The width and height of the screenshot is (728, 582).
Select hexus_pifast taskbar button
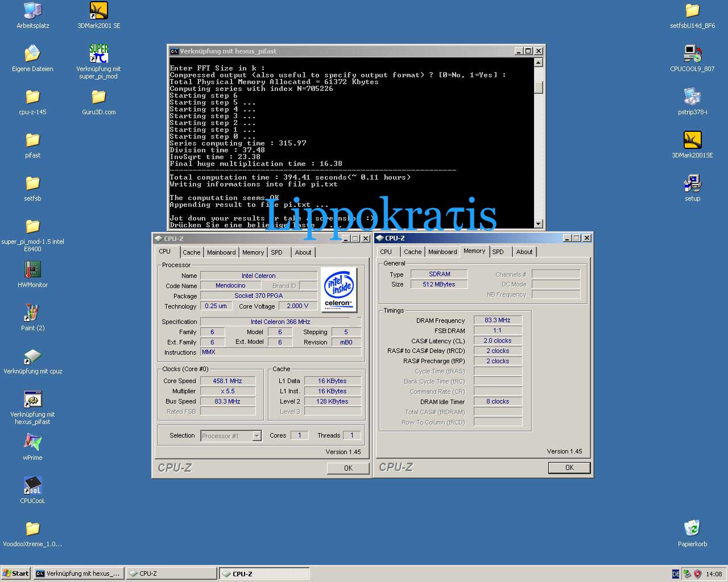[x=78, y=573]
